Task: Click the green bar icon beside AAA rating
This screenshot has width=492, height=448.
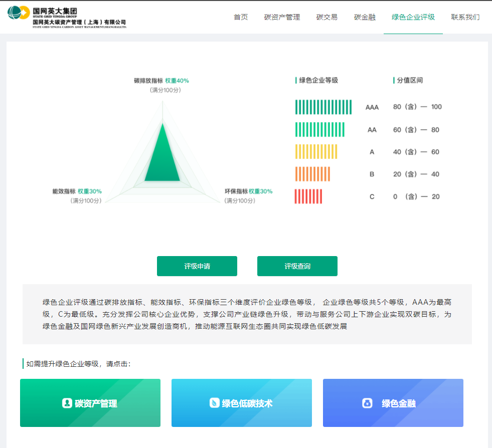Action: tap(323, 106)
